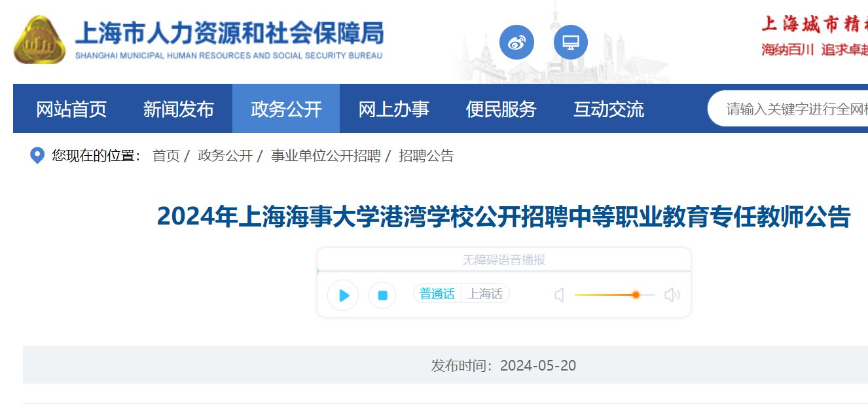This screenshot has width=868, height=417.
Task: Click the 首页 breadcrumb link
Action: 166,156
